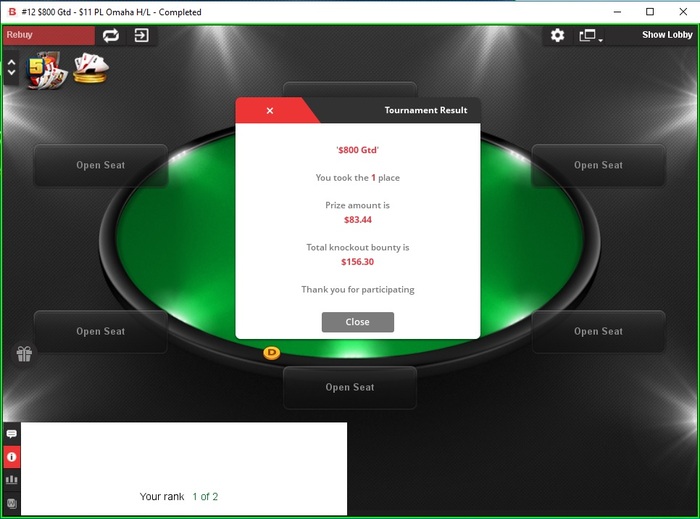Switch to the chat bubble tab
This screenshot has height=519, width=700.
pos(12,434)
